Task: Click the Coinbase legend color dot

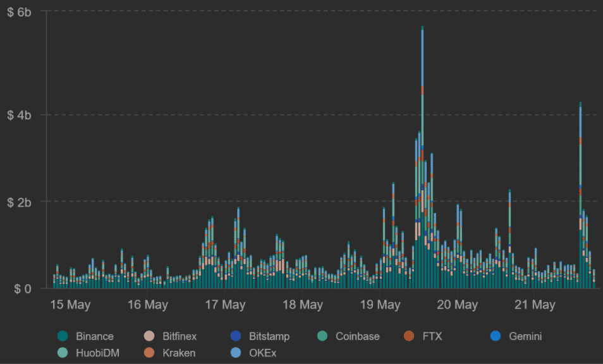Action: point(322,336)
